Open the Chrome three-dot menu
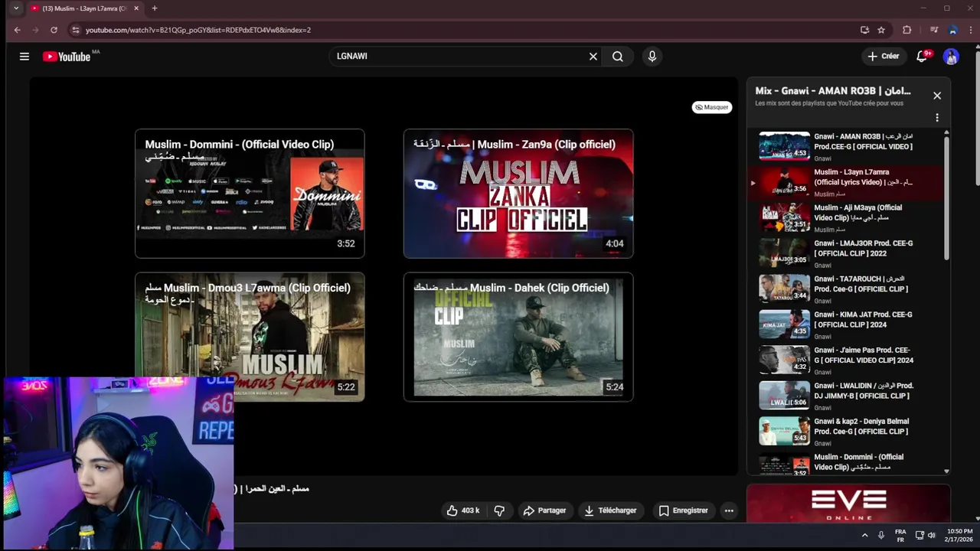 (971, 30)
